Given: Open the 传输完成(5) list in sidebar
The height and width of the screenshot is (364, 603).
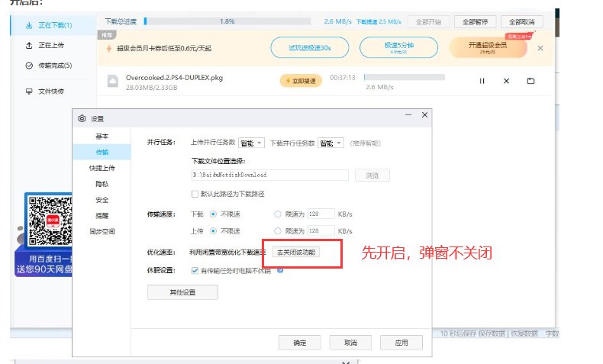Looking at the screenshot, I should tap(54, 66).
